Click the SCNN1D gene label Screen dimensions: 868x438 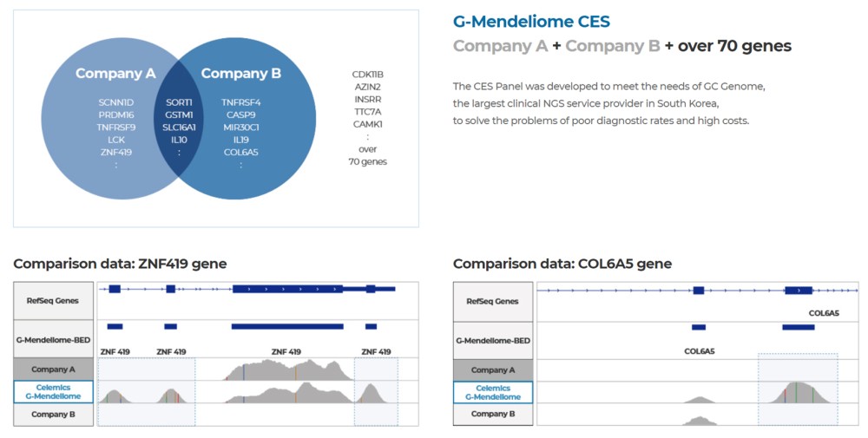[115, 102]
